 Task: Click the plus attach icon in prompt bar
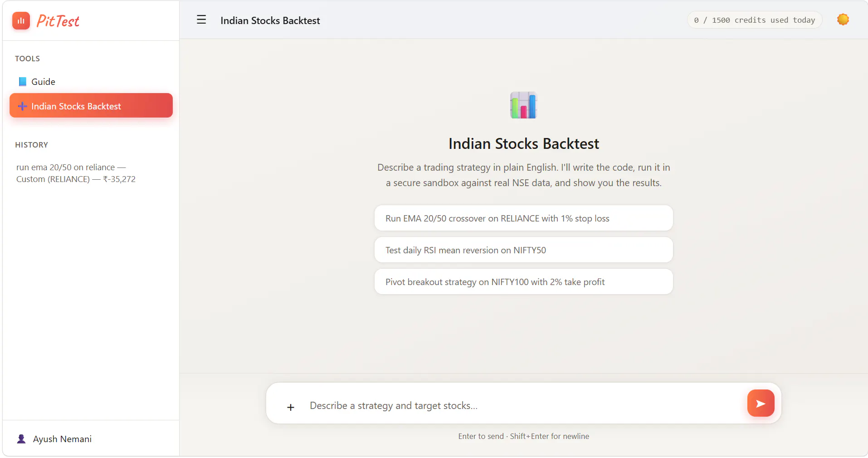[291, 407]
